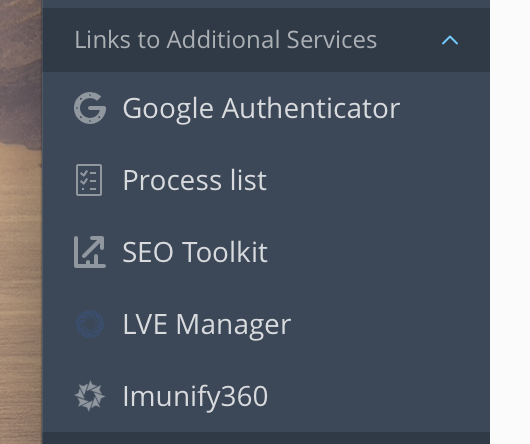Open the Imunify360 link text
The width and height of the screenshot is (530, 444).
[x=195, y=397]
